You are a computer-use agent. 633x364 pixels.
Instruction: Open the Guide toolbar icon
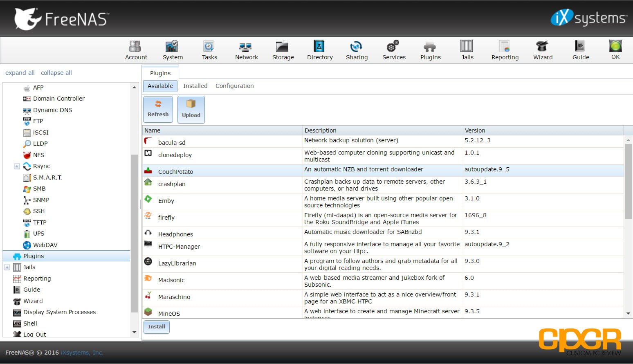[x=581, y=50]
